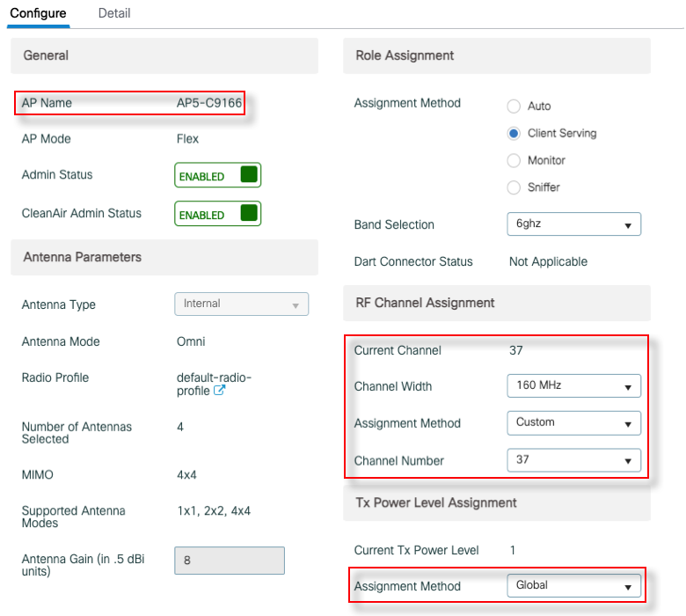The height and width of the screenshot is (616, 686).
Task: Toggle the CleanAir Admin Status switch
Action: pyautogui.click(x=217, y=214)
